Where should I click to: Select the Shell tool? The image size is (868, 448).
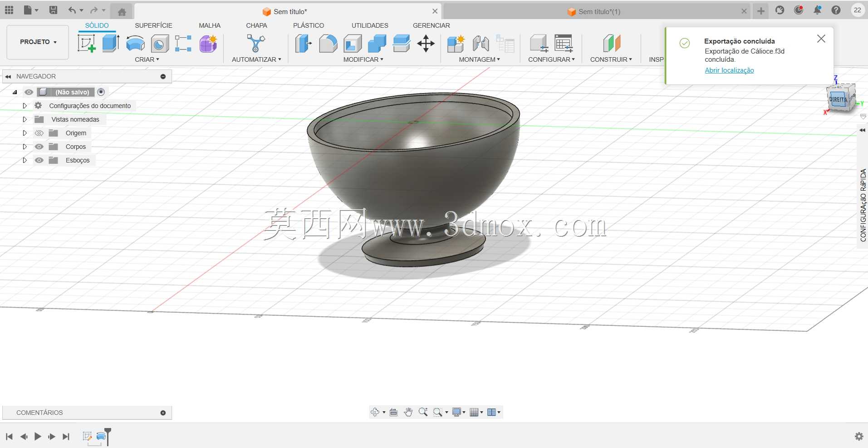point(353,44)
